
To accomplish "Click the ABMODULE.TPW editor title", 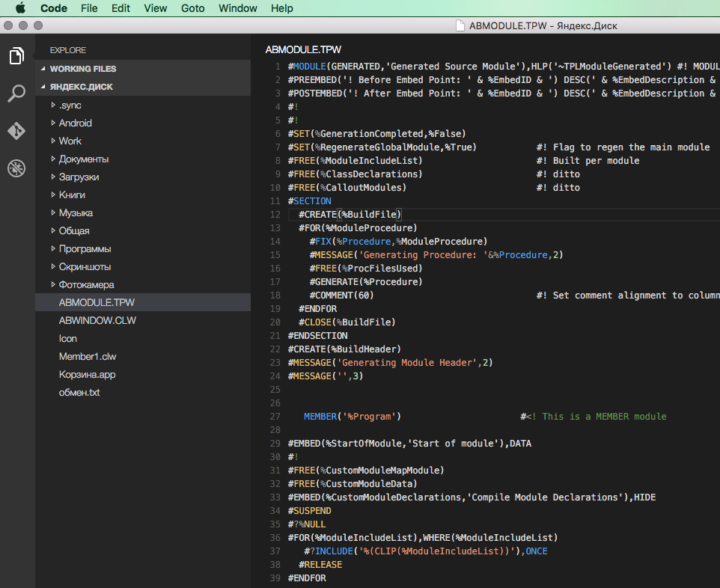I will (303, 50).
